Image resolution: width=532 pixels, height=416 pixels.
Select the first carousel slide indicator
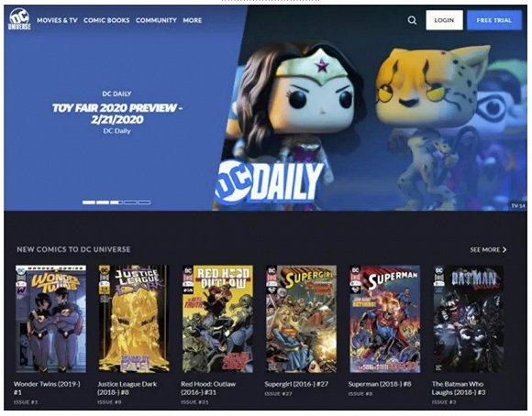click(x=89, y=203)
